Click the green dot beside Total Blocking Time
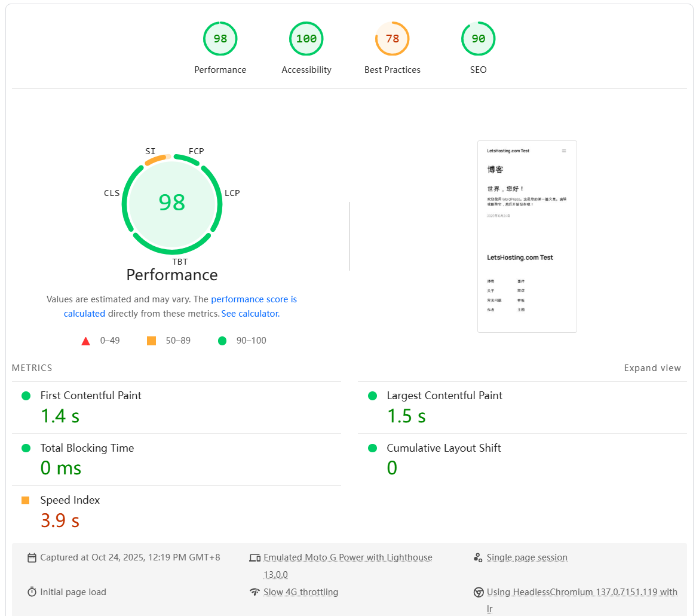The height and width of the screenshot is (616, 699). point(26,448)
